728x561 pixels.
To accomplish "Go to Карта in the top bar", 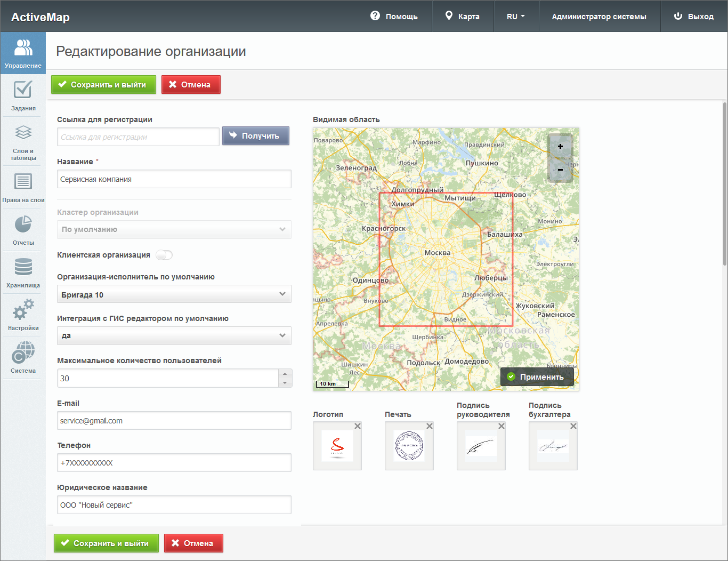I will coord(463,17).
